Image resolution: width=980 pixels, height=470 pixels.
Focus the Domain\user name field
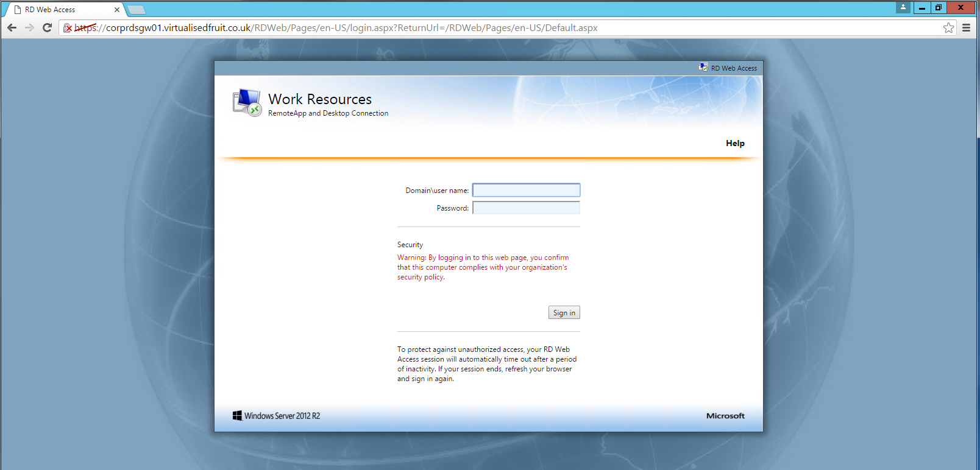point(526,191)
